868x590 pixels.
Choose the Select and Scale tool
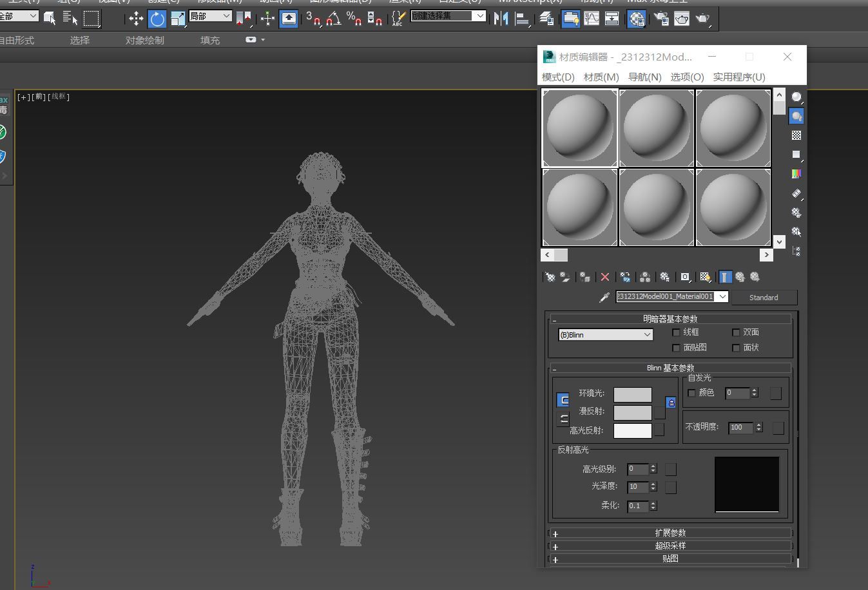click(178, 19)
